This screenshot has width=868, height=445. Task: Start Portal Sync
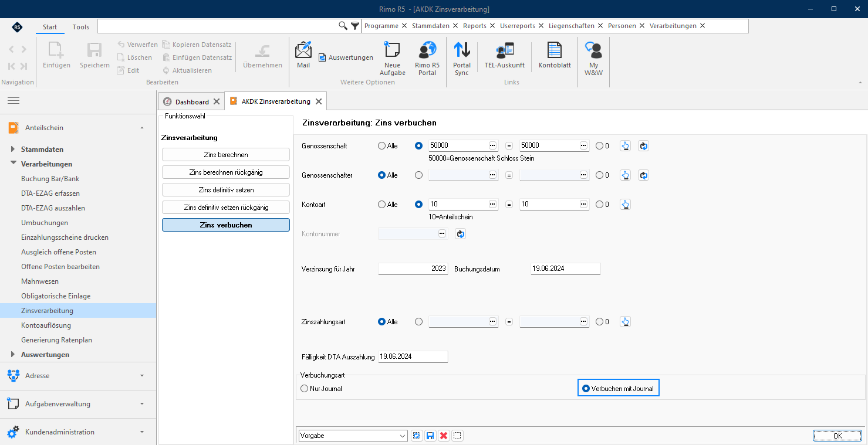coord(462,58)
